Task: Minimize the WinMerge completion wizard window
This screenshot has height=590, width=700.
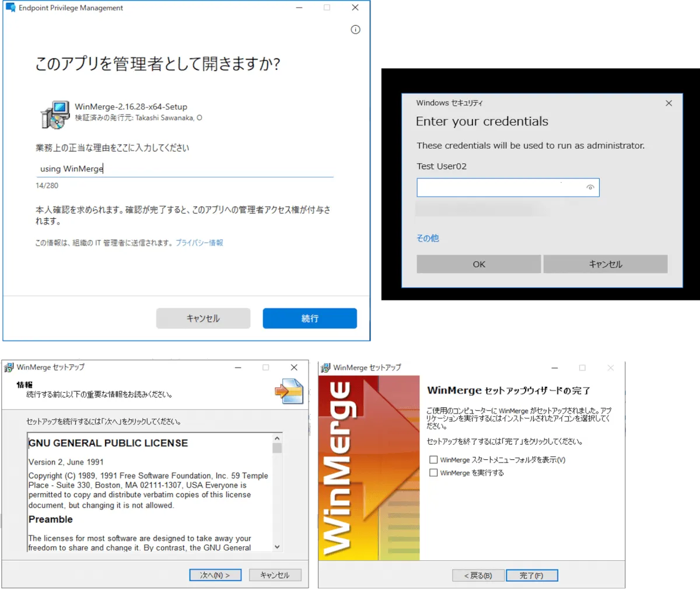Action: (x=555, y=368)
